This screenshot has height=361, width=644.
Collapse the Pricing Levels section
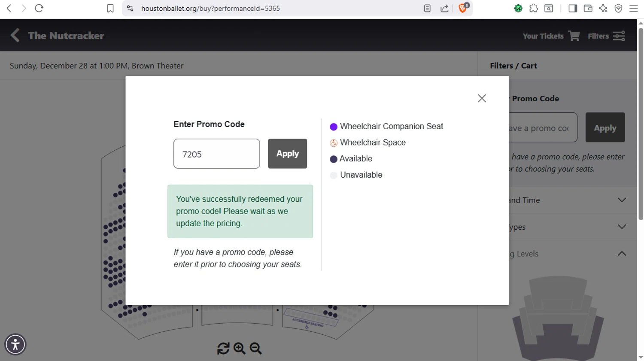pos(621,254)
